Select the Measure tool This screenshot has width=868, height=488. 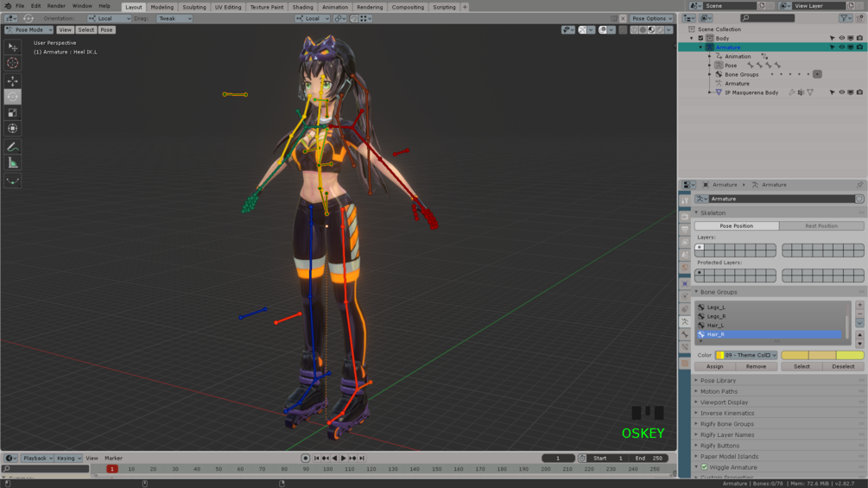pos(13,162)
